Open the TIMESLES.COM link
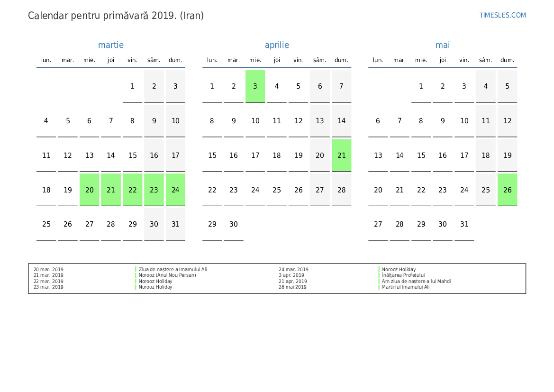The image size is (554, 392). 502,15
